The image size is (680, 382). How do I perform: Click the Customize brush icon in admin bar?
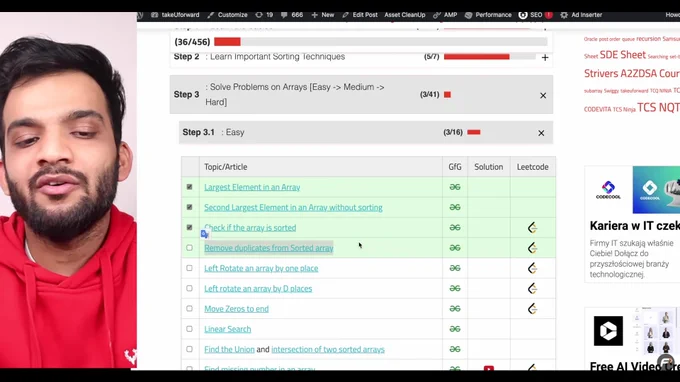click(x=211, y=15)
